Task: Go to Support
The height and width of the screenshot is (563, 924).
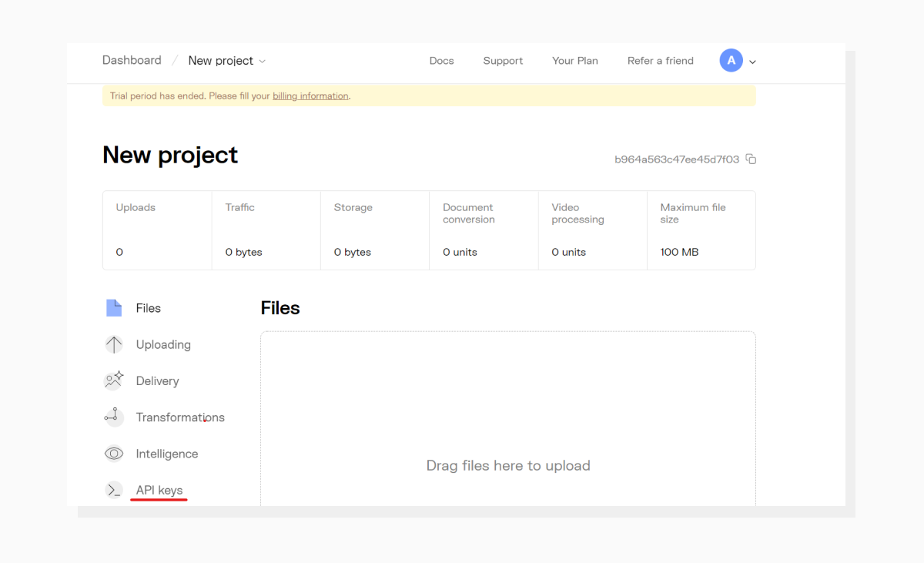Action: pos(503,60)
